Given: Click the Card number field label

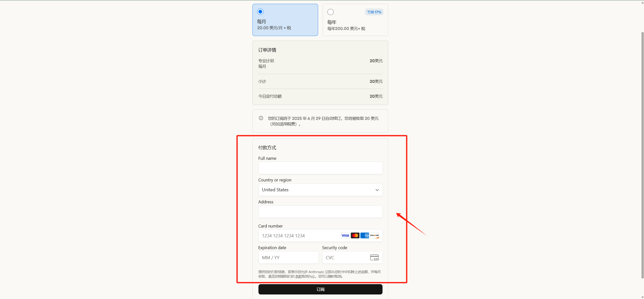Looking at the screenshot, I should [270, 226].
